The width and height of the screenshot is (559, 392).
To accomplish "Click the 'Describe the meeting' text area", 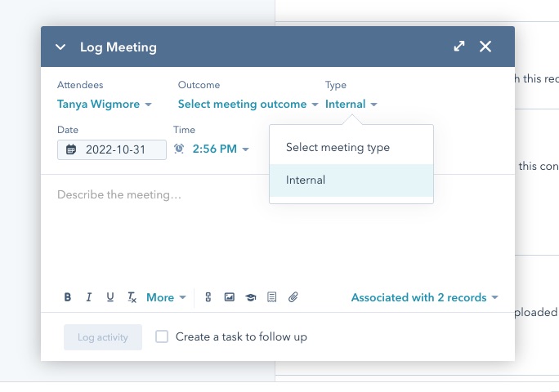I will pyautogui.click(x=278, y=229).
